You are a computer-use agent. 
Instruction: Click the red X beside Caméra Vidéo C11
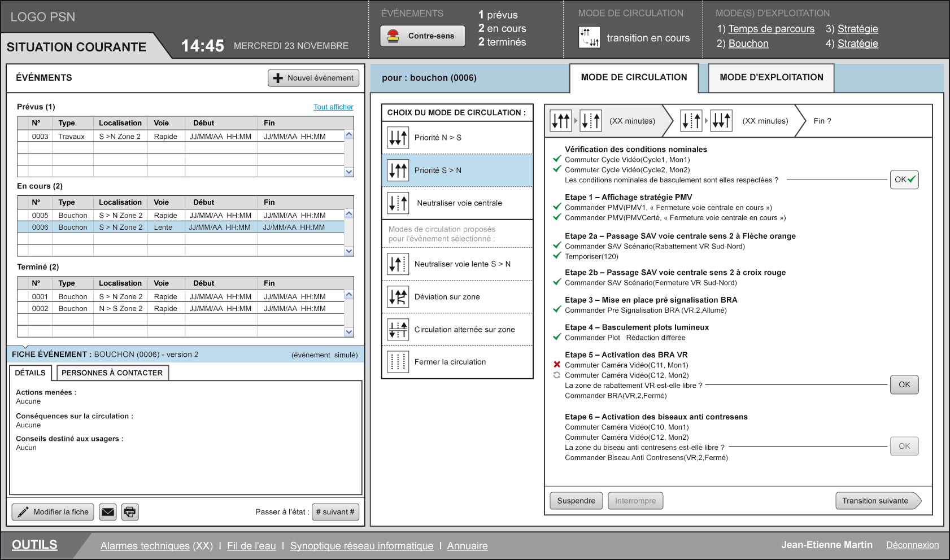coord(557,365)
